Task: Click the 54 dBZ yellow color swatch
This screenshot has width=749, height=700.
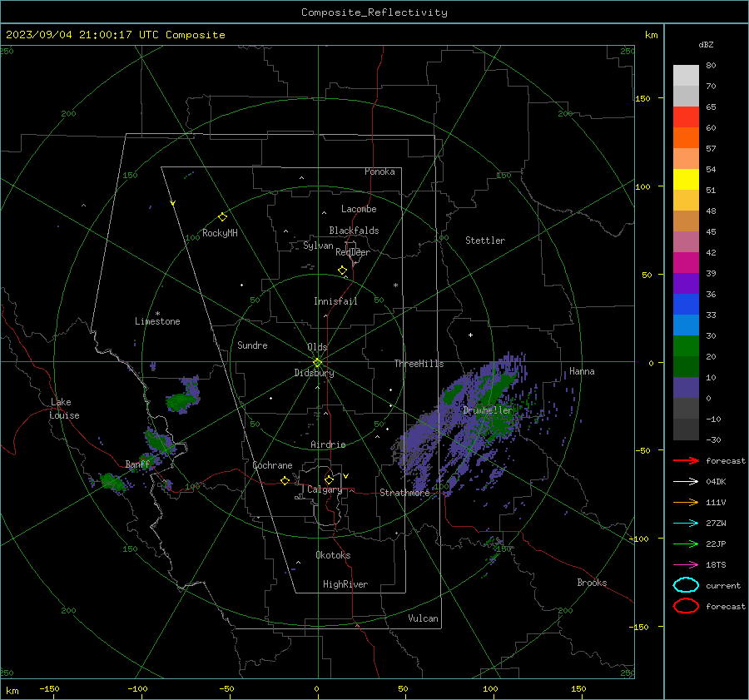Action: click(x=686, y=179)
